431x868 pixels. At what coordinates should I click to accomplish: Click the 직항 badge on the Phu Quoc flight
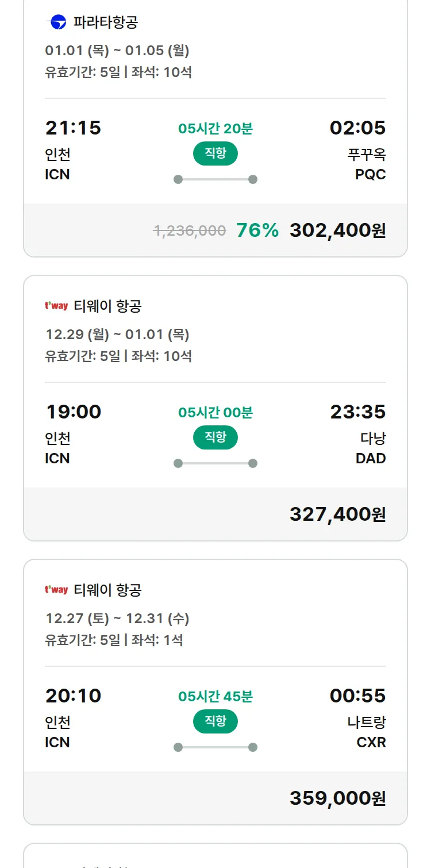(x=215, y=153)
